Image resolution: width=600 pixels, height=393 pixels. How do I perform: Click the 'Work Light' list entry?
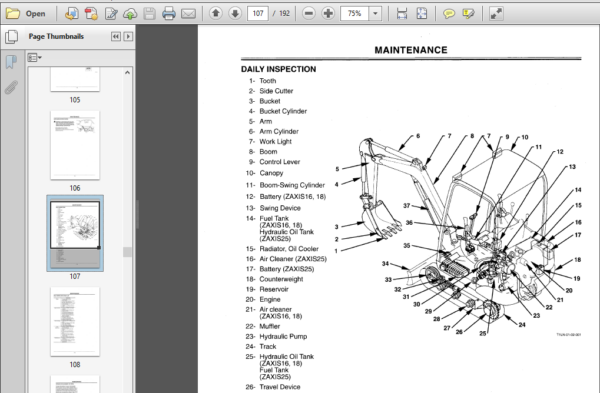[276, 142]
